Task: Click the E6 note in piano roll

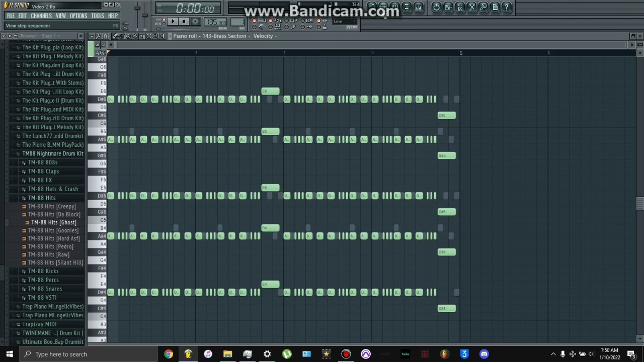Action: (270, 91)
